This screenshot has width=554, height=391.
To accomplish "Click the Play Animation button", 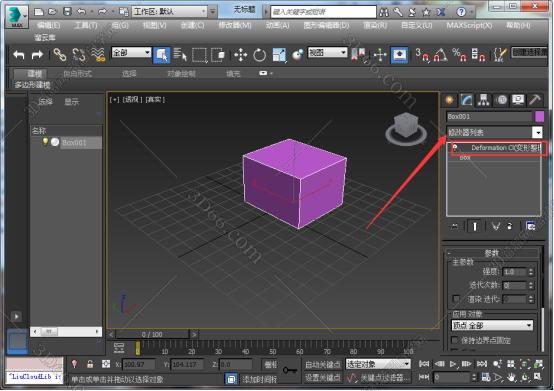I will coord(453,364).
